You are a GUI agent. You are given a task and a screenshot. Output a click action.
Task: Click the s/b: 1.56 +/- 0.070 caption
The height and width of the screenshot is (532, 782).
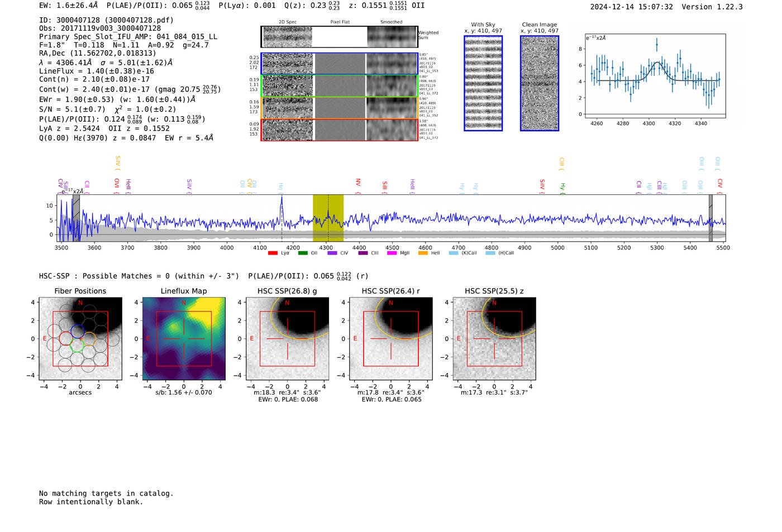184,392
